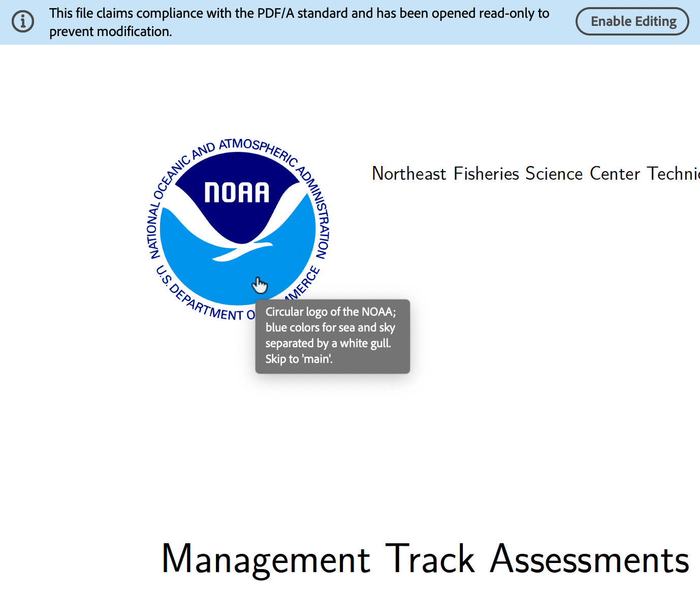The height and width of the screenshot is (597, 700).
Task: Click the word NATIONAL on the logo ring
Action: pos(154,231)
